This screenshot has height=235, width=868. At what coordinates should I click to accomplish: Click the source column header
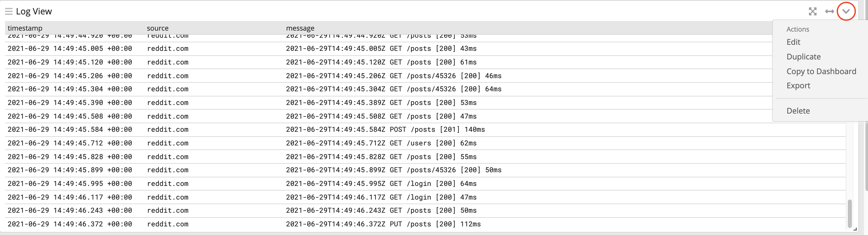click(158, 28)
